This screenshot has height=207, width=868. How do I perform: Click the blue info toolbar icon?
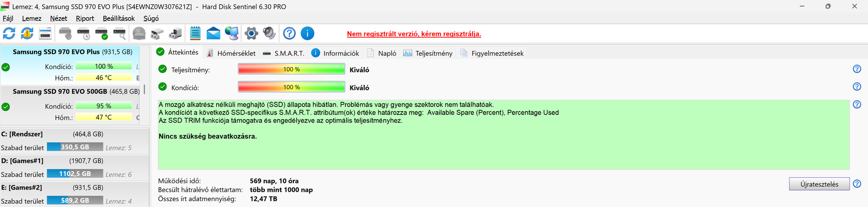pyautogui.click(x=307, y=33)
